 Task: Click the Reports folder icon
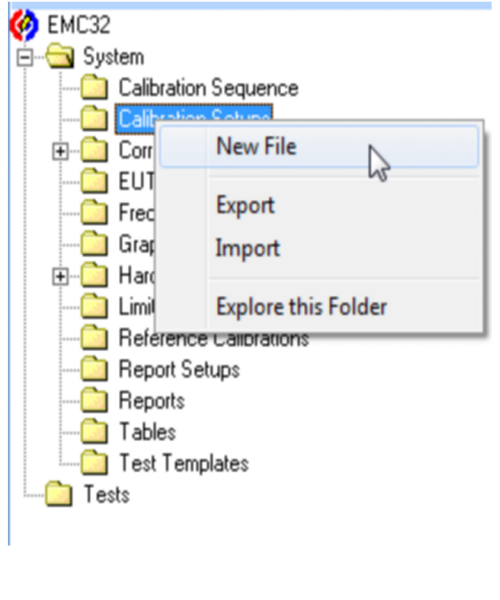pyautogui.click(x=94, y=400)
